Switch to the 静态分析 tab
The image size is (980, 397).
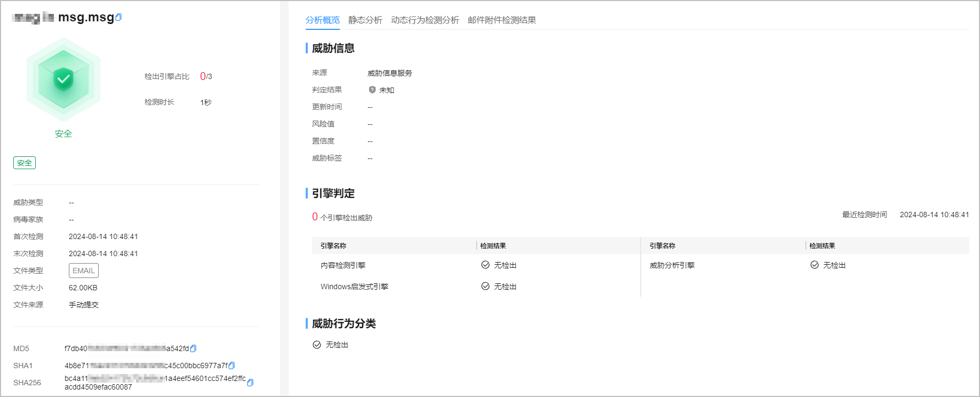click(x=365, y=20)
